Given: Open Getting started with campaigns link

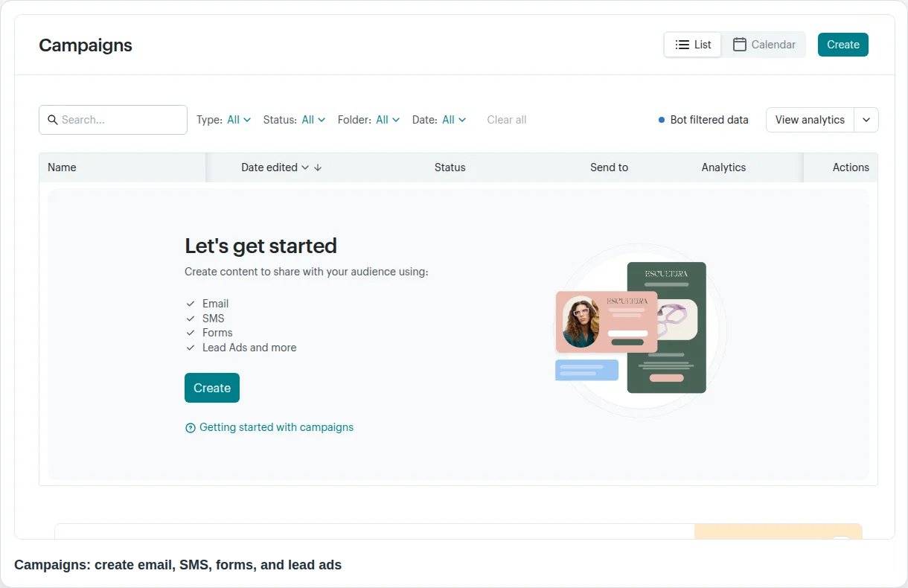Looking at the screenshot, I should click(x=276, y=427).
